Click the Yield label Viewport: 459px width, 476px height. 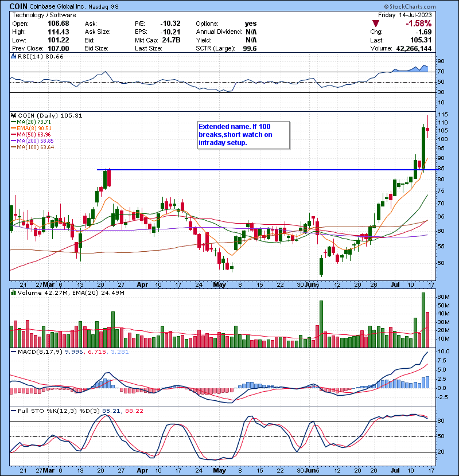pyautogui.click(x=204, y=40)
